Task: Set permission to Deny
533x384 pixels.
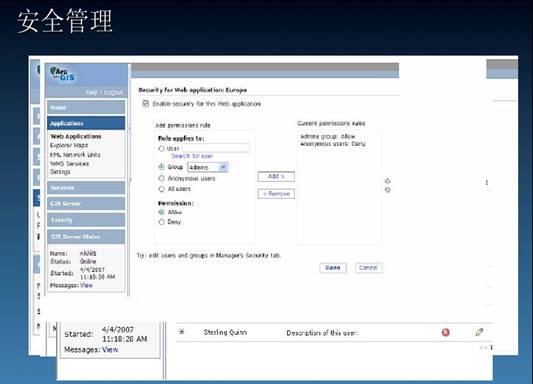Action: [x=161, y=222]
